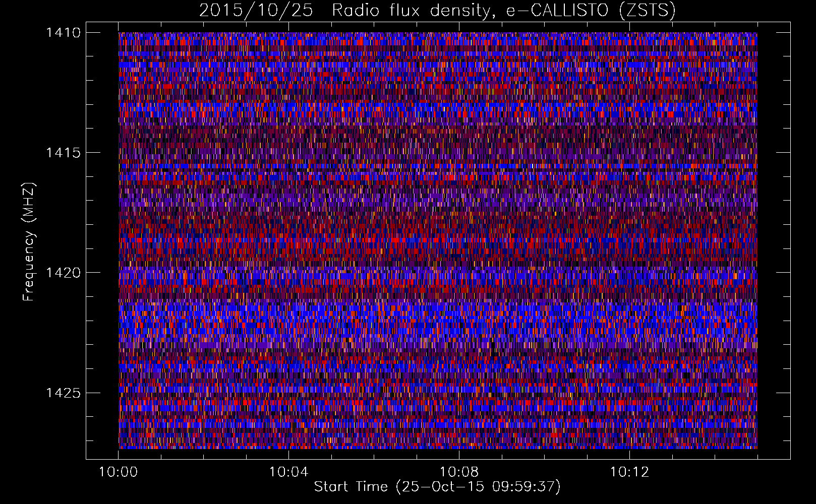This screenshot has width=816, height=504.
Task: Select the 1425 frequency axis label
Action: coord(63,393)
